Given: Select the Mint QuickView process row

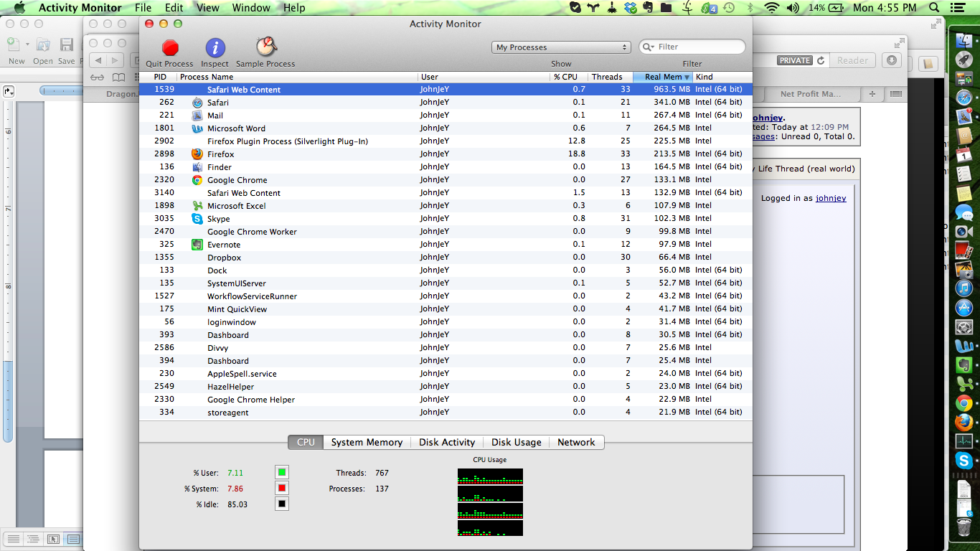Looking at the screenshot, I should tap(446, 309).
